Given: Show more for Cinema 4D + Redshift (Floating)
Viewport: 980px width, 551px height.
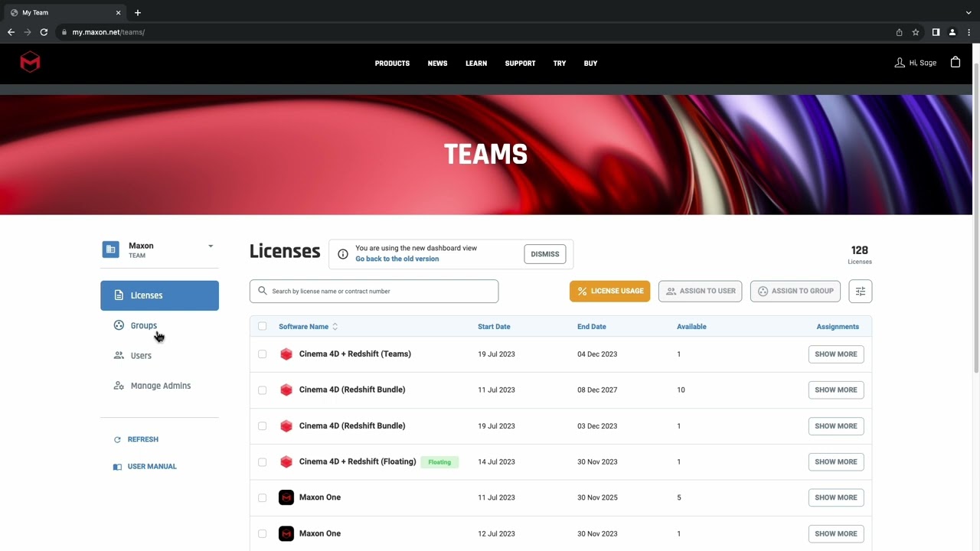Looking at the screenshot, I should 836,461.
